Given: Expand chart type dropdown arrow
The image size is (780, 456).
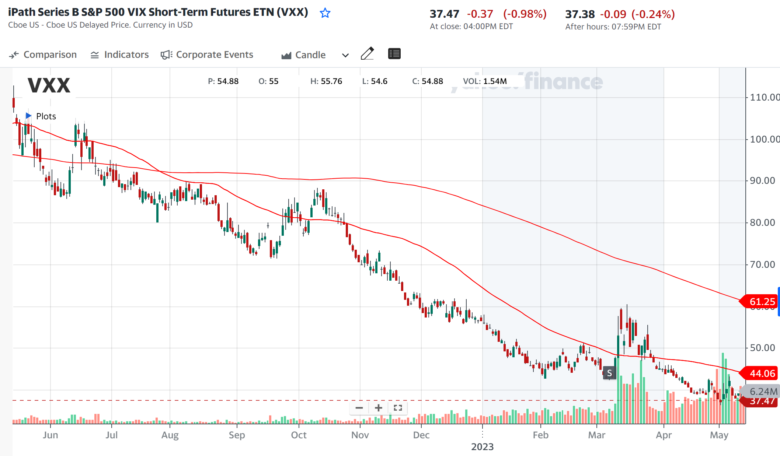Looking at the screenshot, I should click(345, 55).
